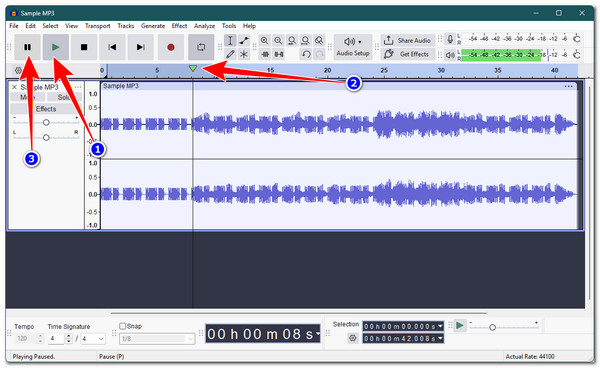
Task: Click the green playhead marker on the timeline
Action: tap(193, 68)
